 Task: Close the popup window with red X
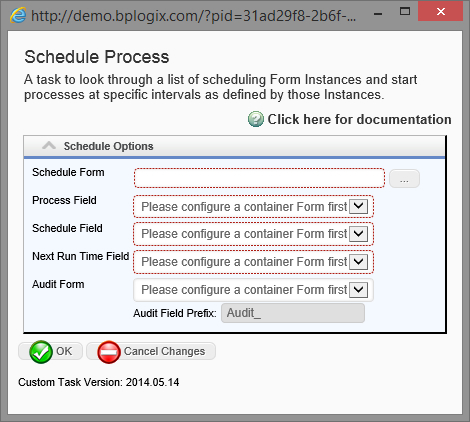point(440,12)
